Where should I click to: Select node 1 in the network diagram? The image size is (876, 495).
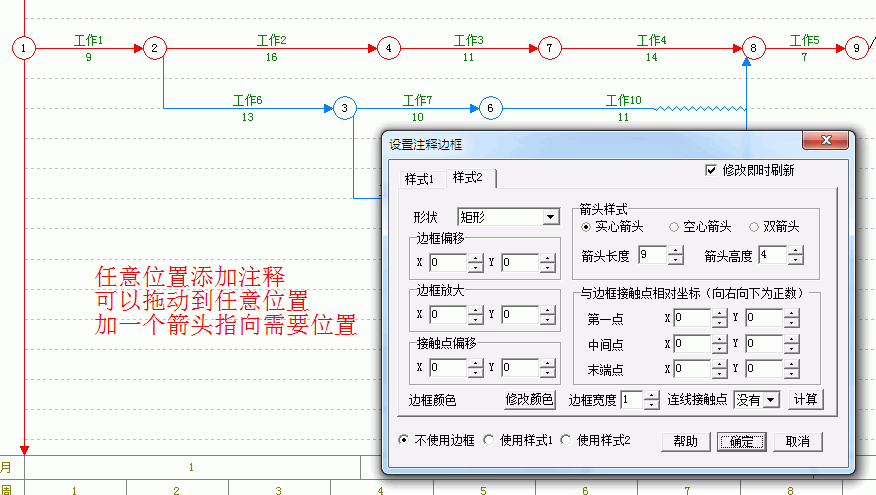23,48
